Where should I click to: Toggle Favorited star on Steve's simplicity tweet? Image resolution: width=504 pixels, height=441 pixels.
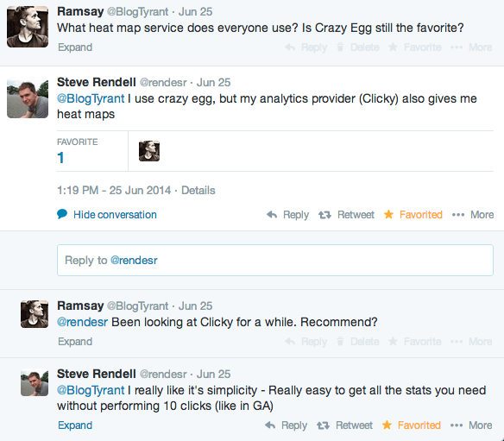(387, 425)
